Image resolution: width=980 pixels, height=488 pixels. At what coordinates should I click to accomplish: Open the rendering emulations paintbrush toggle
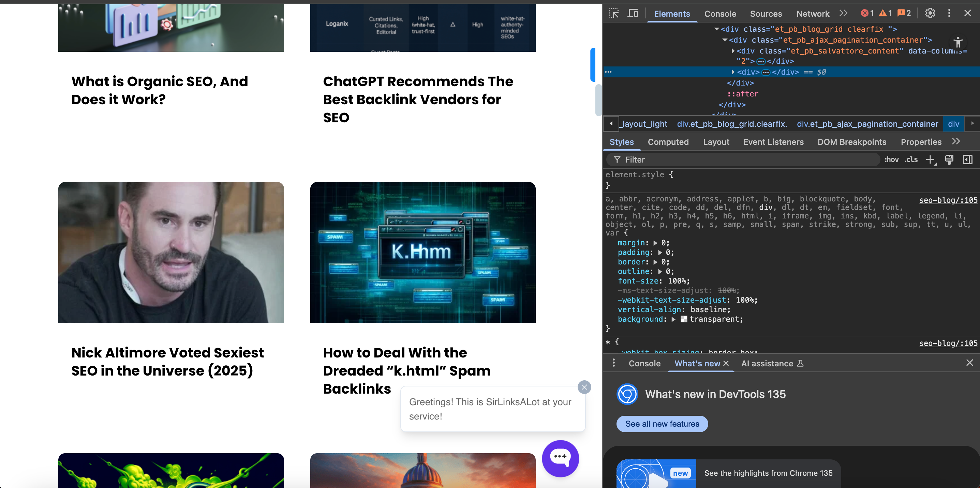[949, 159]
